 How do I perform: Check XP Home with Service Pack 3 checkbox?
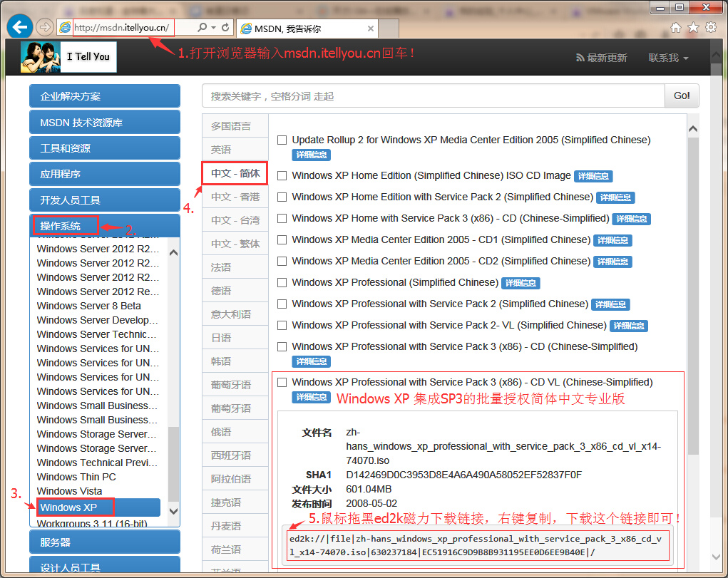pyautogui.click(x=282, y=219)
